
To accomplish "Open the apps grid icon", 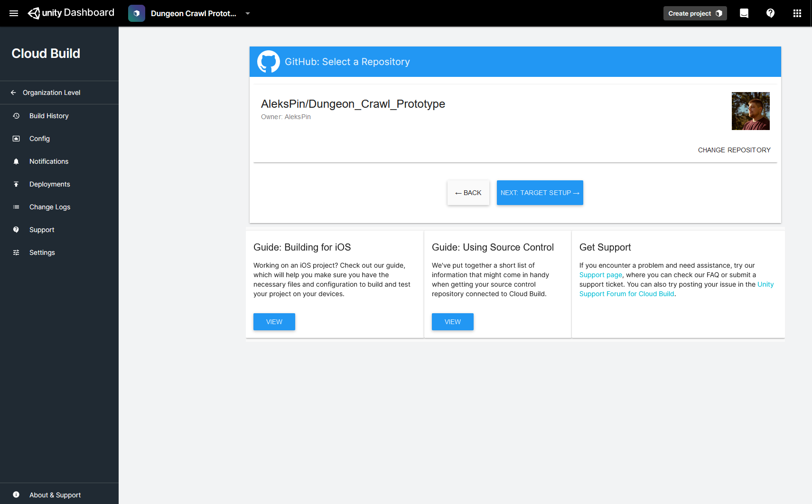I will pos(797,13).
